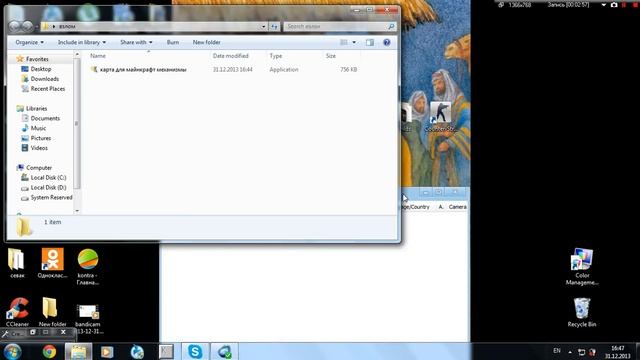The height and width of the screenshot is (360, 640).
Task: Click Bandicam camera screenshot icon
Action: click(x=614, y=5)
